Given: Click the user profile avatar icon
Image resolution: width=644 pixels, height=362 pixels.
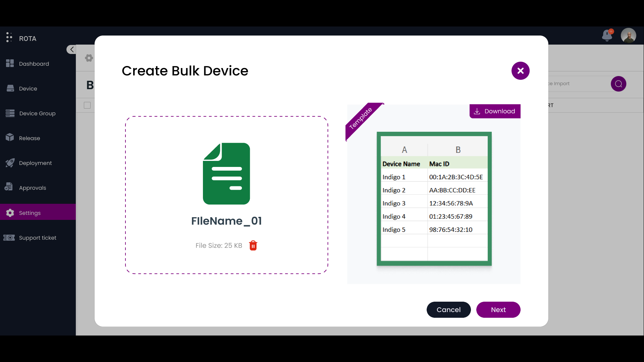Looking at the screenshot, I should (629, 35).
